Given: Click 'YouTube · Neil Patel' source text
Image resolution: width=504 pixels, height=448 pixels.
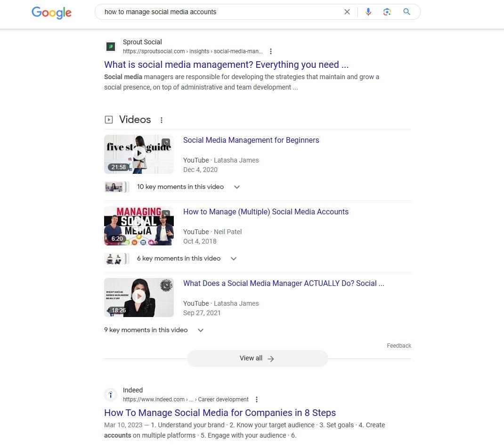Looking at the screenshot, I should (x=212, y=232).
